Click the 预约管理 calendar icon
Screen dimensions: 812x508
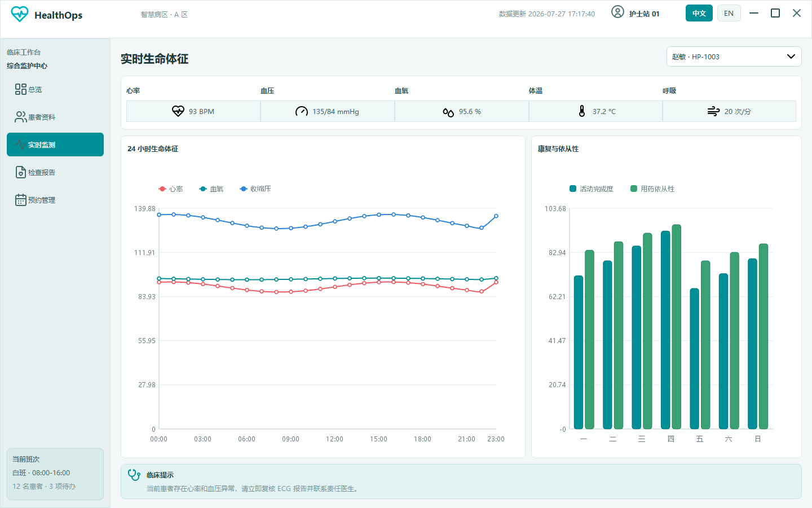click(x=21, y=200)
